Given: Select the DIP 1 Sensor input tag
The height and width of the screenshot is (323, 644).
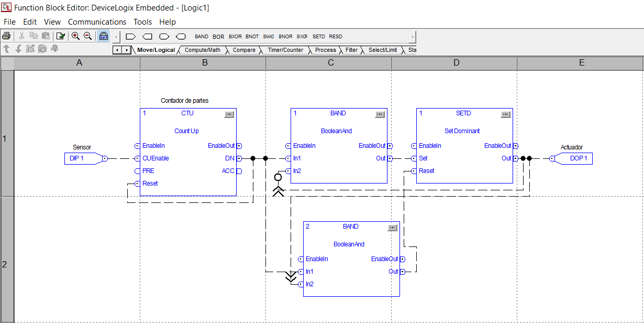Looking at the screenshot, I should 82,158.
